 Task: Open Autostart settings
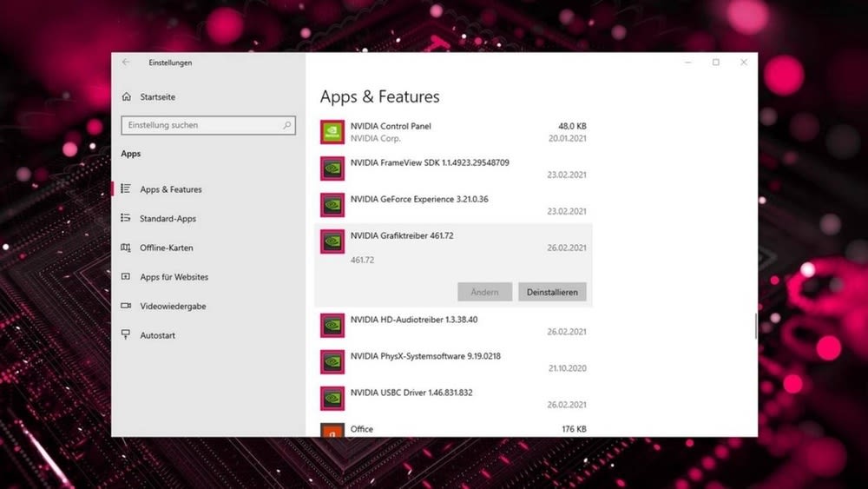pos(157,335)
